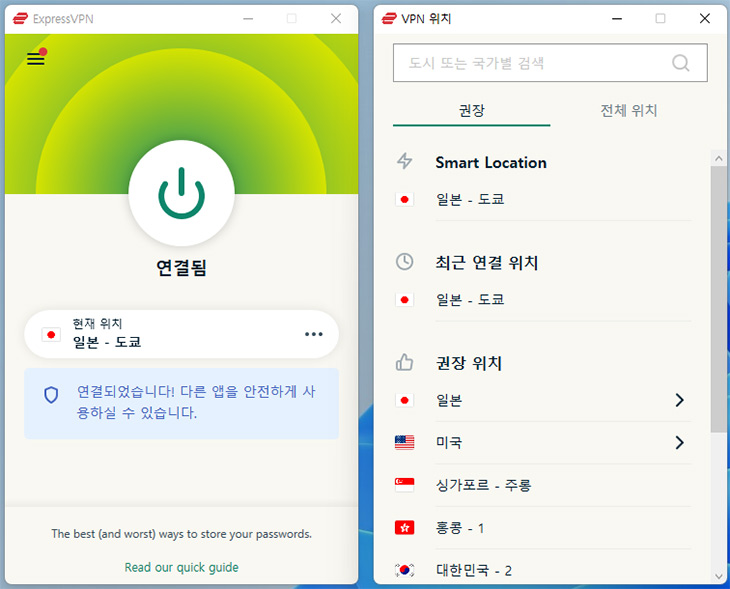This screenshot has height=589, width=730.
Task: Select 대한민국 - 2 location
Action: (542, 570)
